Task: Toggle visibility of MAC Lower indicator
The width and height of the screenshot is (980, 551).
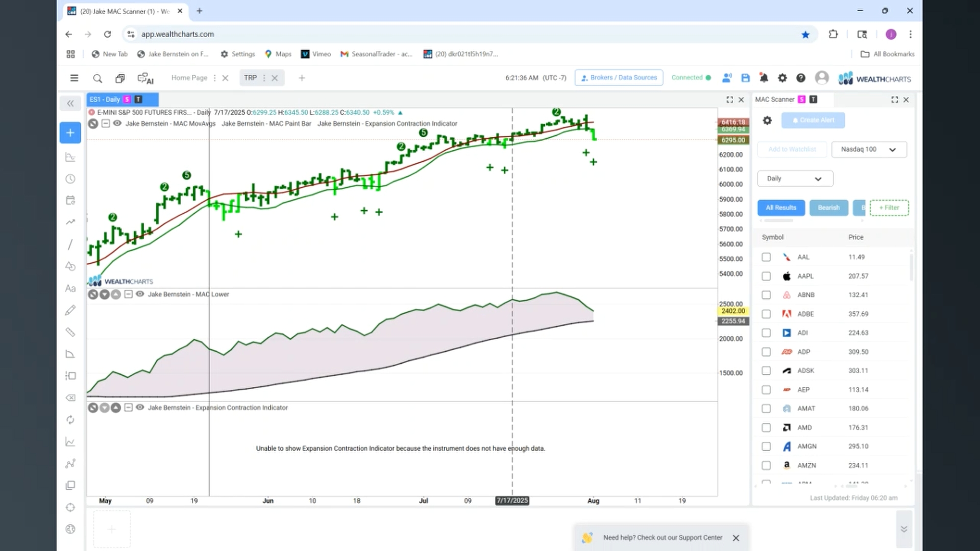Action: pos(140,294)
